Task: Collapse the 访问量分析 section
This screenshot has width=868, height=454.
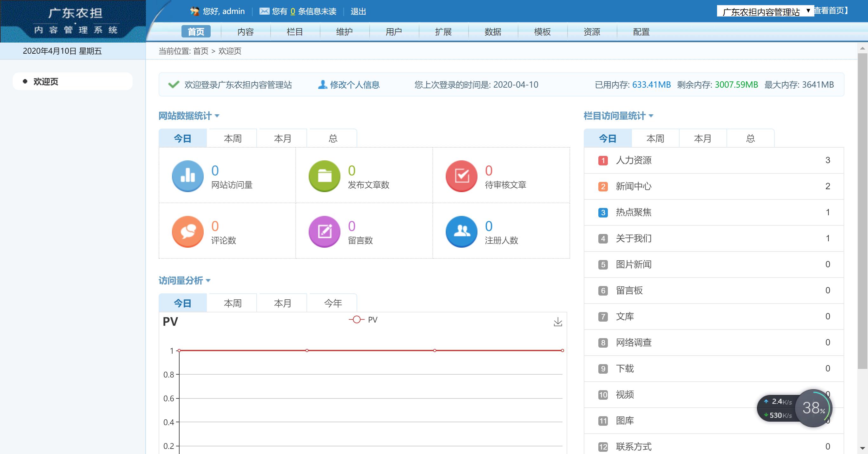Action: pos(208,281)
